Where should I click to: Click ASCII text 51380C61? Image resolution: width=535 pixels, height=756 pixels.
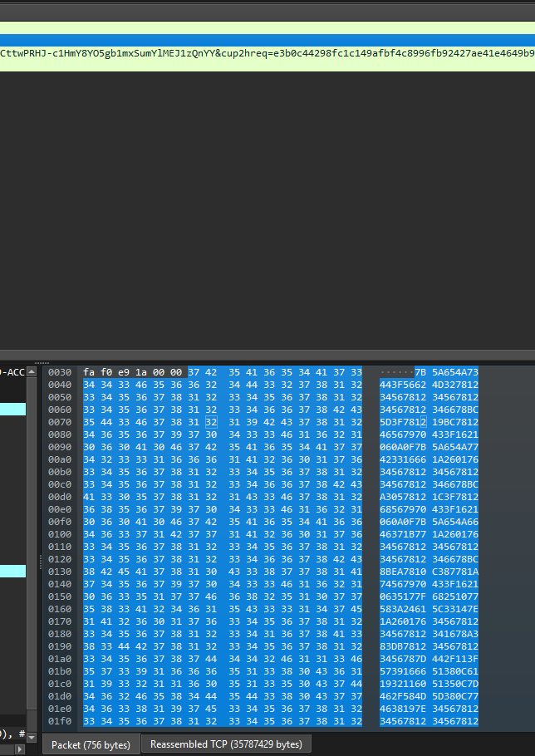click(x=455, y=671)
